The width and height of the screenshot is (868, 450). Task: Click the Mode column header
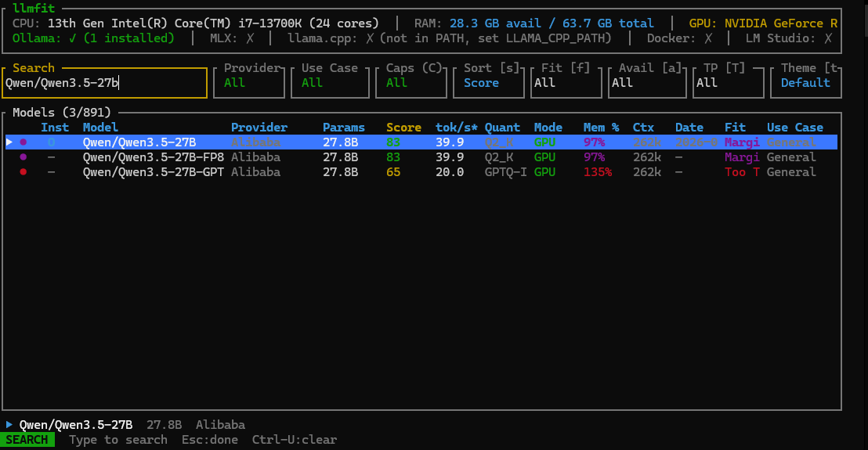point(548,127)
